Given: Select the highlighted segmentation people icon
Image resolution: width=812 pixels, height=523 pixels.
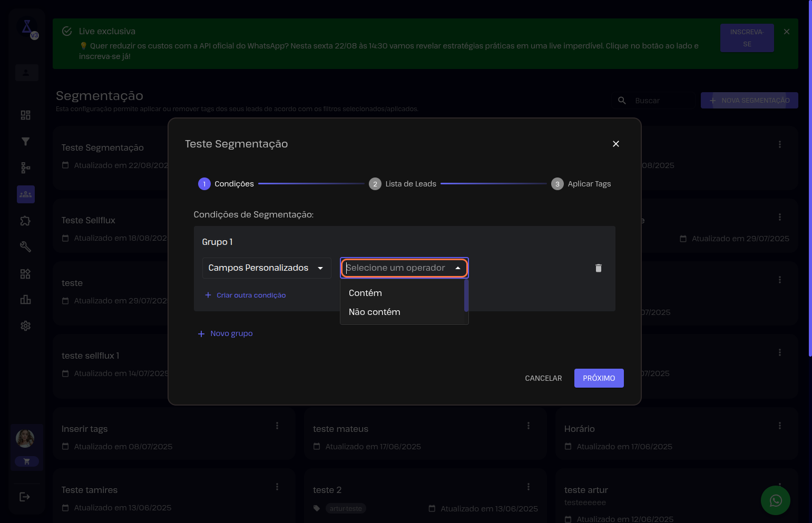Looking at the screenshot, I should coord(26,194).
